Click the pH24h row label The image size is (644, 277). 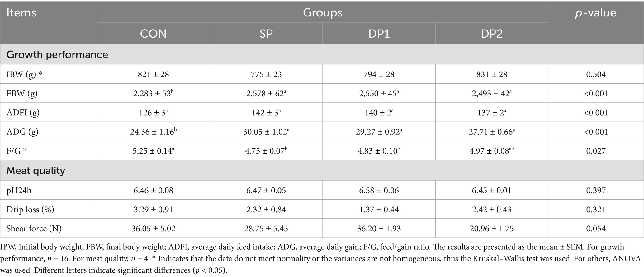[x=19, y=190]
